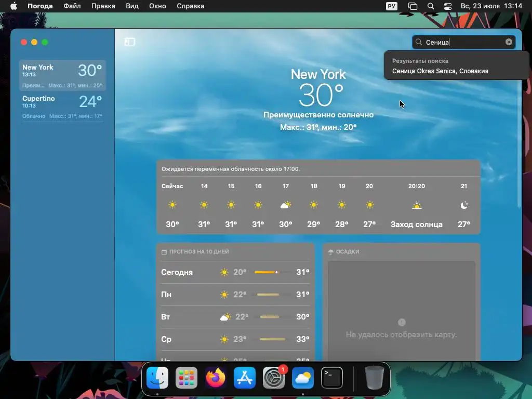Click the umbrella icon beside Осадки

(x=331, y=252)
